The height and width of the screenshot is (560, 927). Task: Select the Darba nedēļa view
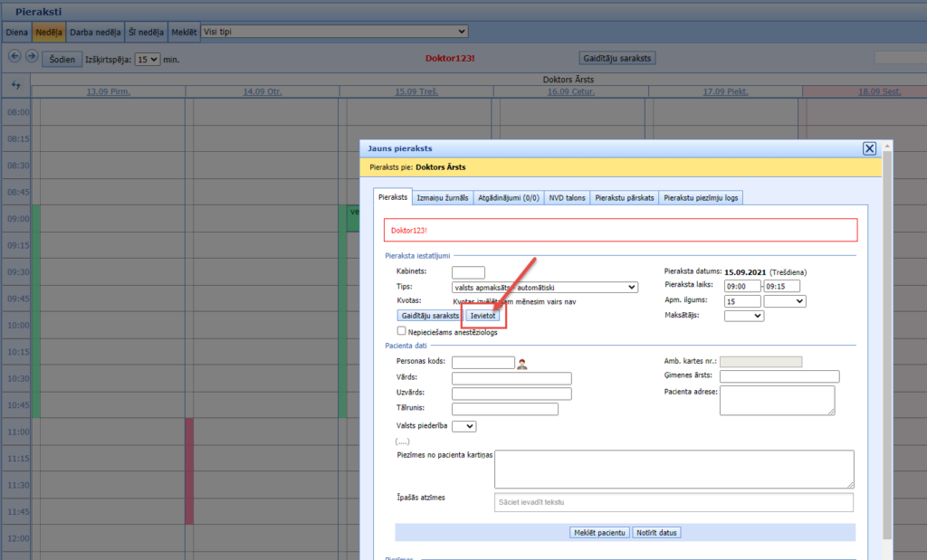(95, 33)
